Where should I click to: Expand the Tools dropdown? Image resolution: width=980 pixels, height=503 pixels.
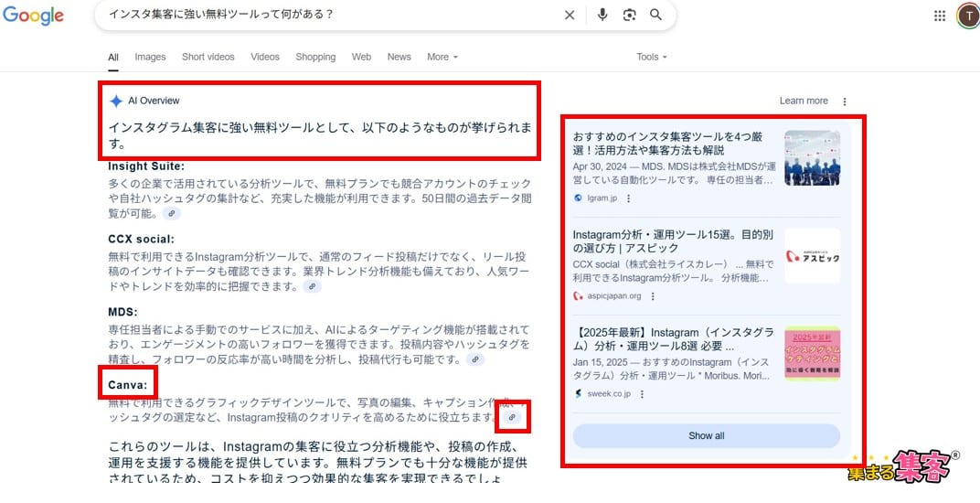652,57
